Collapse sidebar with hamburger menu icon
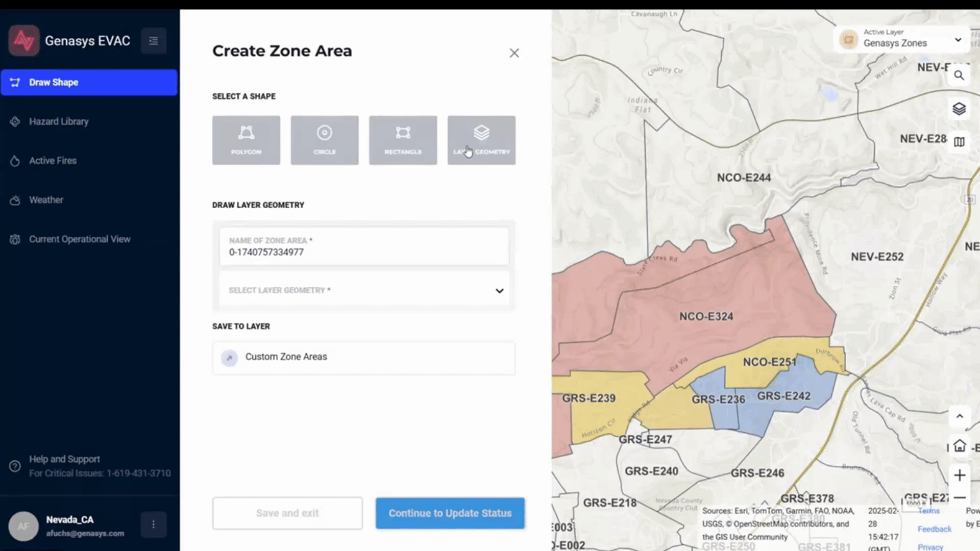This screenshot has height=551, width=980. [153, 41]
